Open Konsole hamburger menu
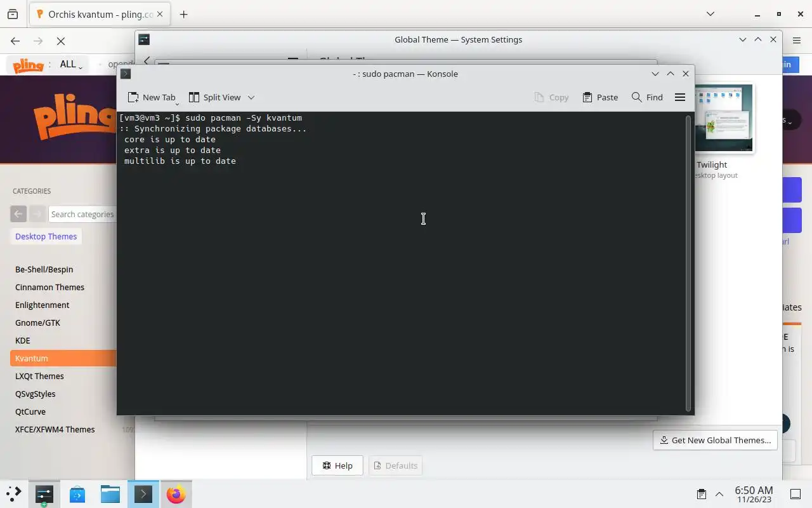The height and width of the screenshot is (508, 812). (680, 97)
